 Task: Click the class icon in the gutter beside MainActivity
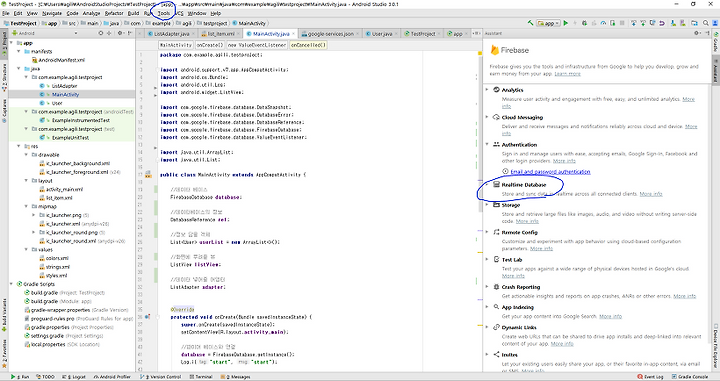coord(148,174)
